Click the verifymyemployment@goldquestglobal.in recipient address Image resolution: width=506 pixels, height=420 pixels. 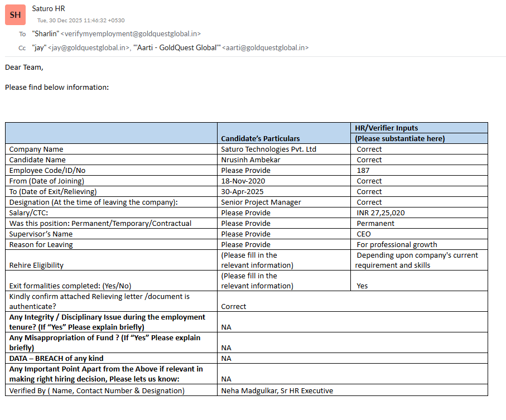point(131,34)
